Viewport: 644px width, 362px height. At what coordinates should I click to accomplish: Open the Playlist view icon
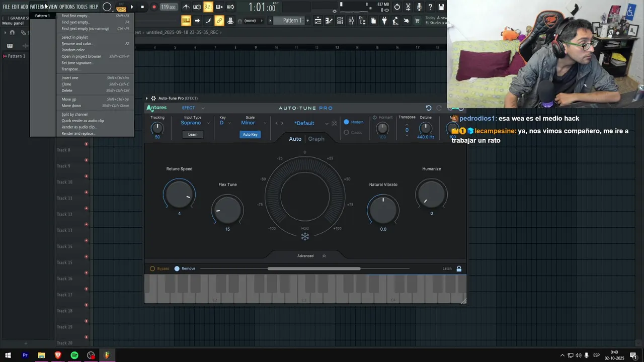coord(318,21)
